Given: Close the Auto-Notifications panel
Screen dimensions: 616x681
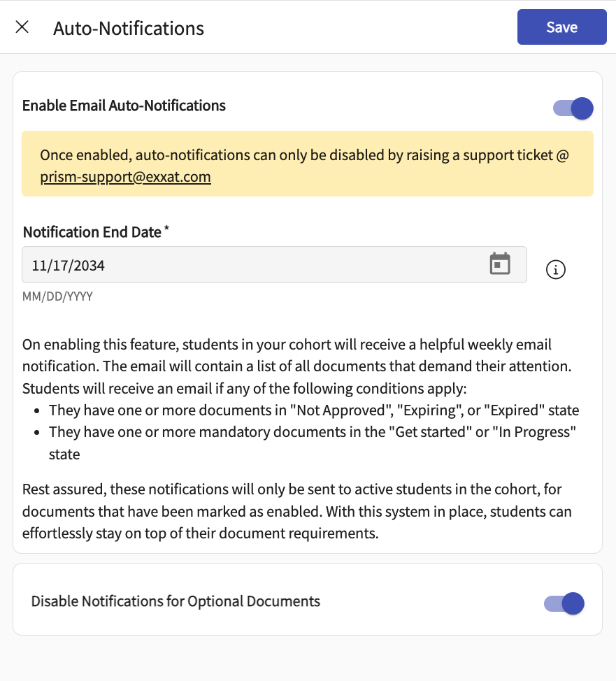Looking at the screenshot, I should click(x=22, y=27).
